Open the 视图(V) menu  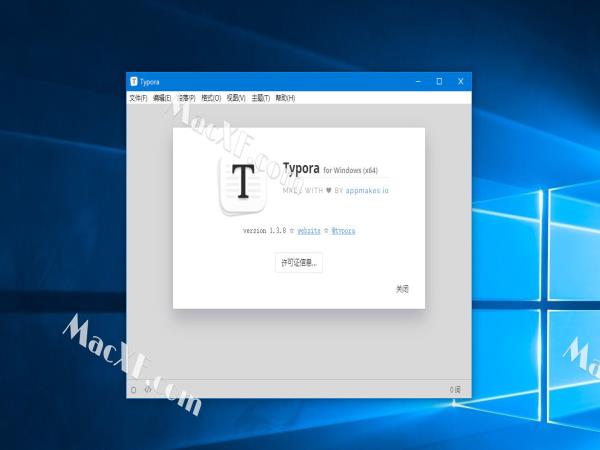[x=236, y=98]
